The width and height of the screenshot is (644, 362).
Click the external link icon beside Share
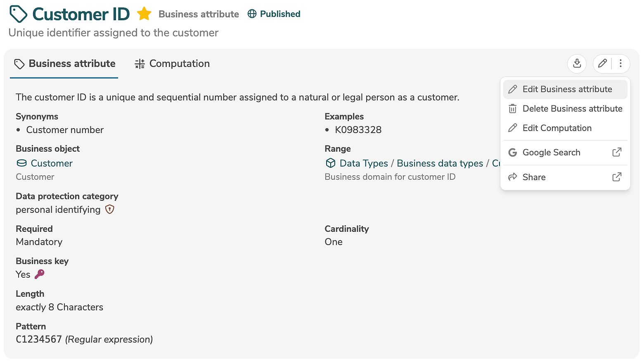617,177
